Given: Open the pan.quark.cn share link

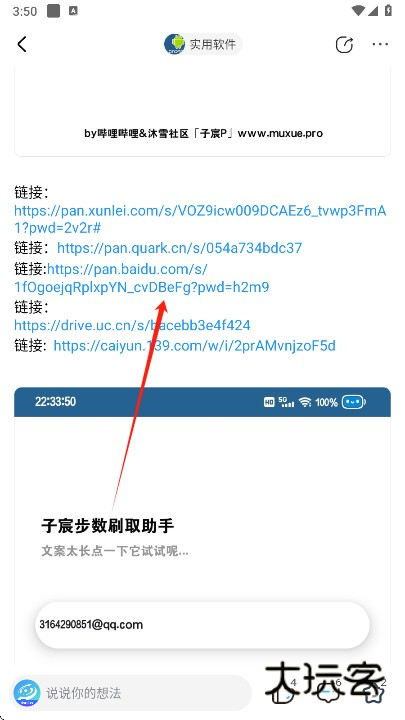Looking at the screenshot, I should click(180, 248).
